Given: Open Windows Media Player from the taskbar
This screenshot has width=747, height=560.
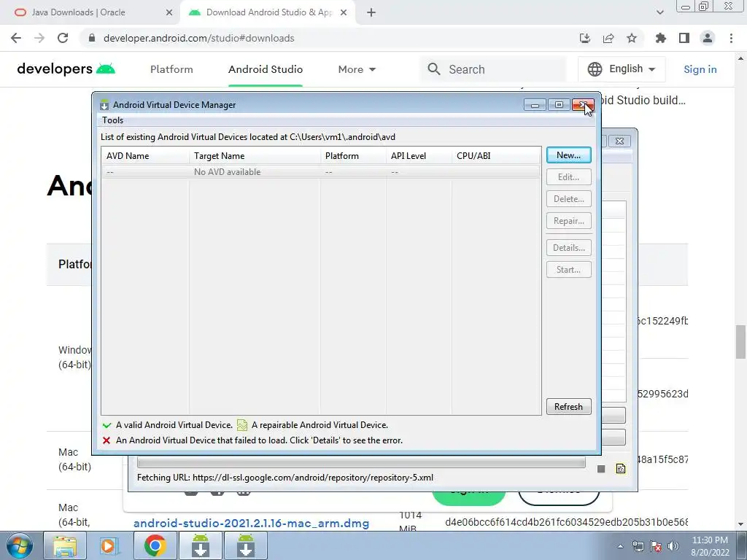Looking at the screenshot, I should (109, 545).
